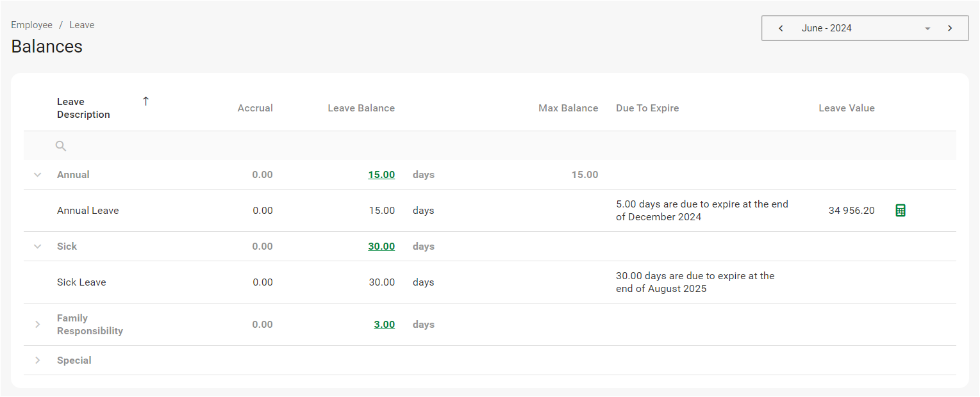Click the Due To Expire column header

647,108
